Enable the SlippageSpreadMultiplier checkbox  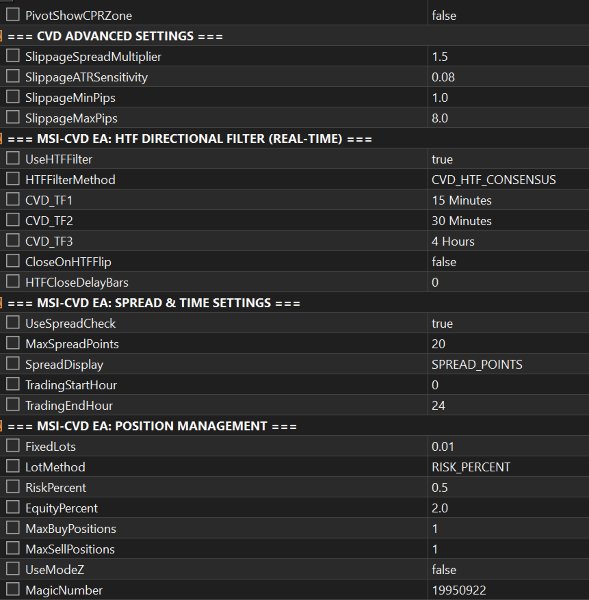pyautogui.click(x=13, y=55)
